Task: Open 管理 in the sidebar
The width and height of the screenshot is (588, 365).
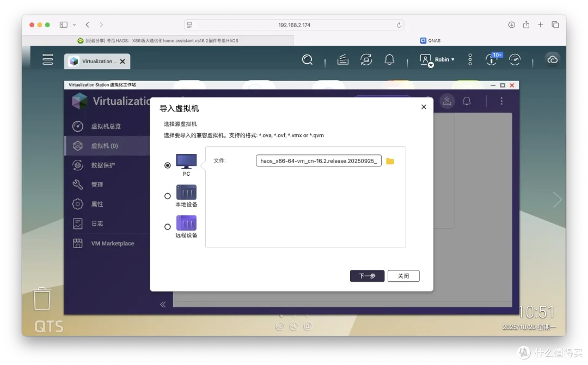Action: point(107,185)
